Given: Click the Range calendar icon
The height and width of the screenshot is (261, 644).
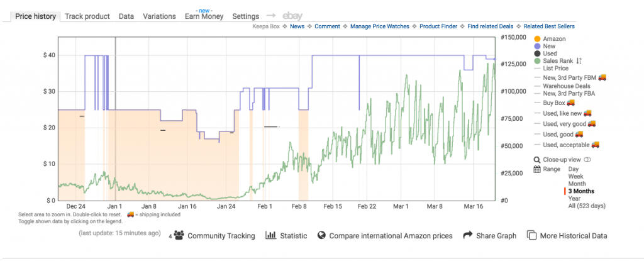Looking at the screenshot, I should pyautogui.click(x=537, y=169).
